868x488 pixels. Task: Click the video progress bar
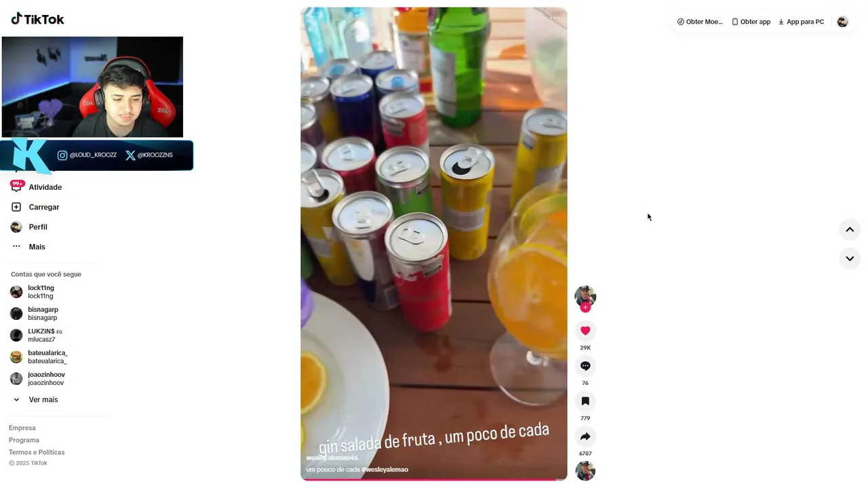point(434,479)
